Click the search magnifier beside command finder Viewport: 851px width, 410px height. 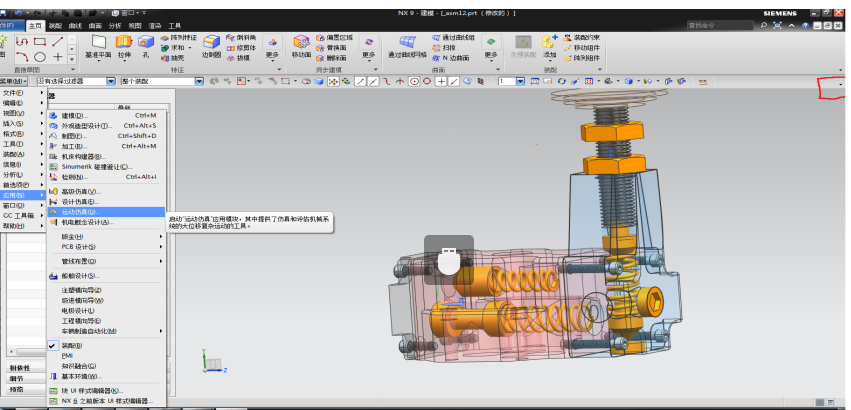pyautogui.click(x=764, y=25)
